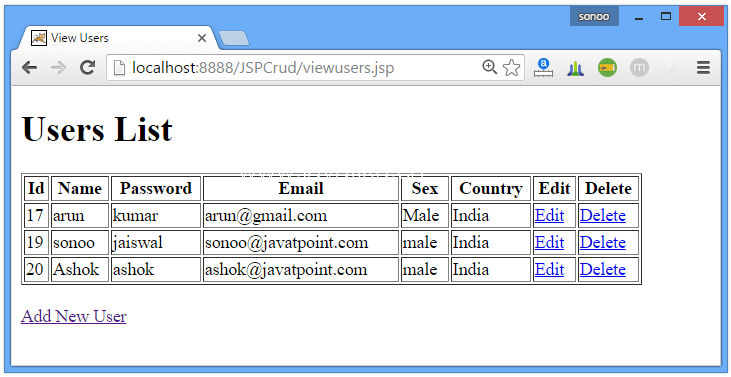Click the Tomcat favicon on View Users tab
The height and width of the screenshot is (377, 731).
tap(39, 38)
